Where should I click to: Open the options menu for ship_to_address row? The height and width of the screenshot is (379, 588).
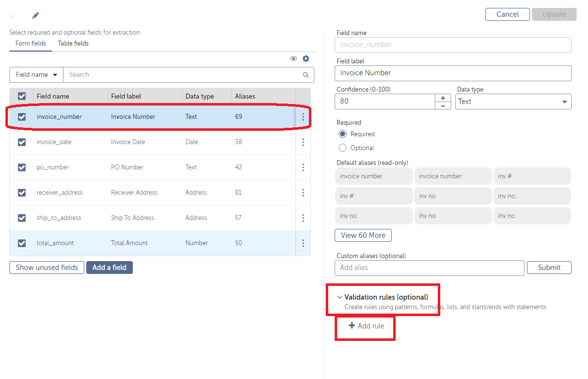pyautogui.click(x=303, y=218)
